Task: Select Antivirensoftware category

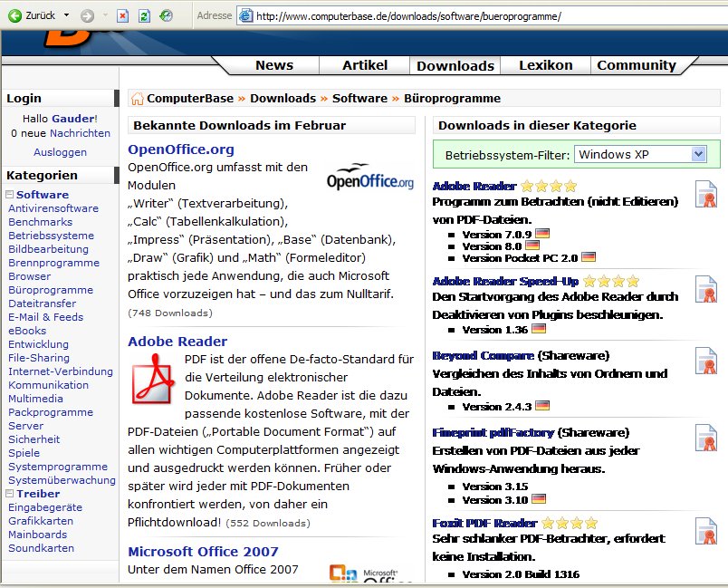Action: [53, 208]
